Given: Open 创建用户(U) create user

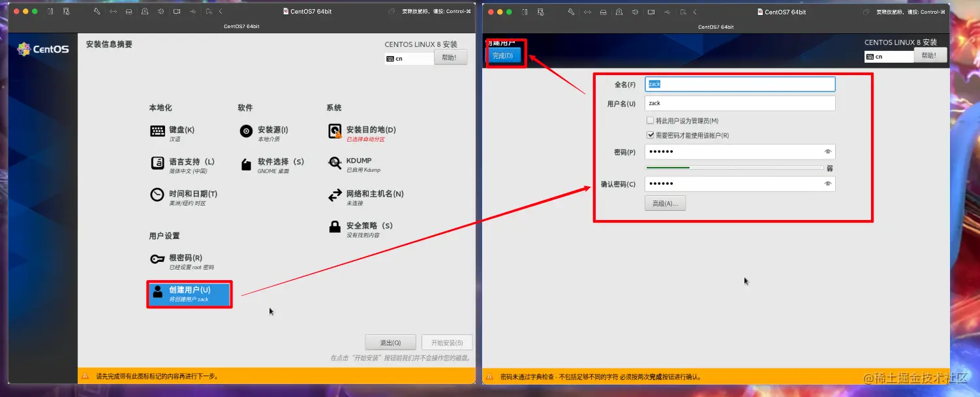Looking at the screenshot, I should (189, 293).
